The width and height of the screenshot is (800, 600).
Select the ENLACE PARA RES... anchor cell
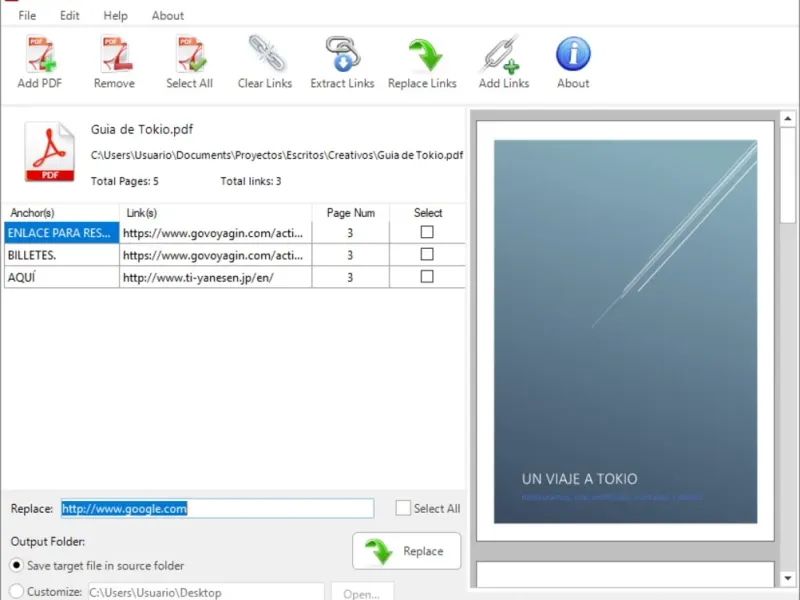tap(62, 233)
